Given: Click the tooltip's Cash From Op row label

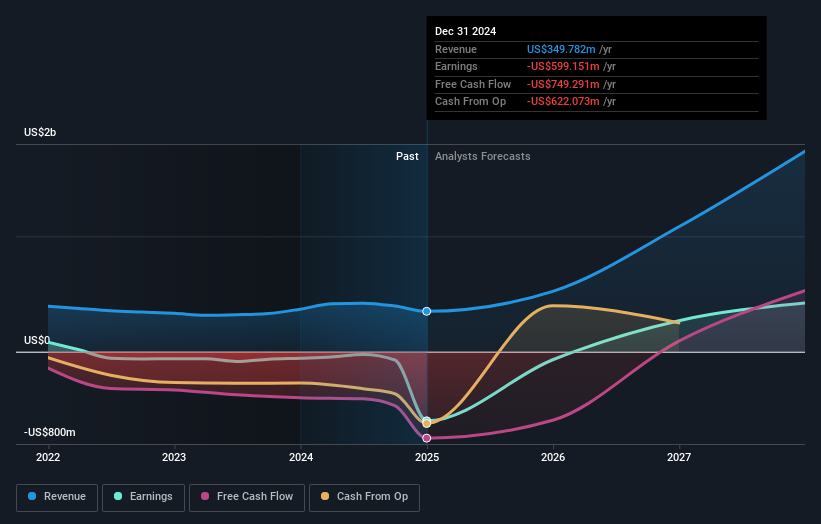Looking at the screenshot, I should click(x=471, y=102).
